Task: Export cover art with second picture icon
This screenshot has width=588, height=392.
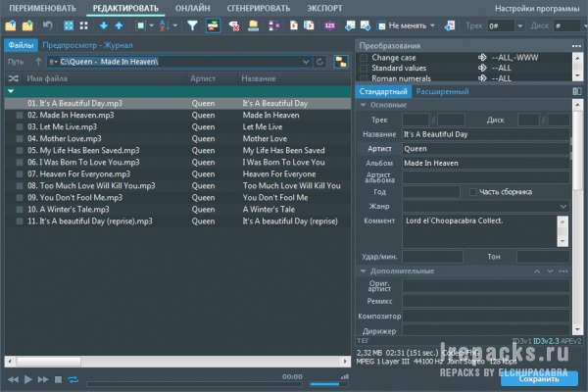Action: (x=366, y=25)
